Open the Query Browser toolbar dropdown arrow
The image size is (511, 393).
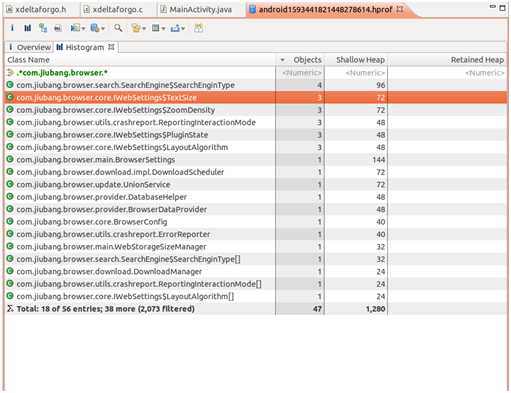[x=103, y=29]
